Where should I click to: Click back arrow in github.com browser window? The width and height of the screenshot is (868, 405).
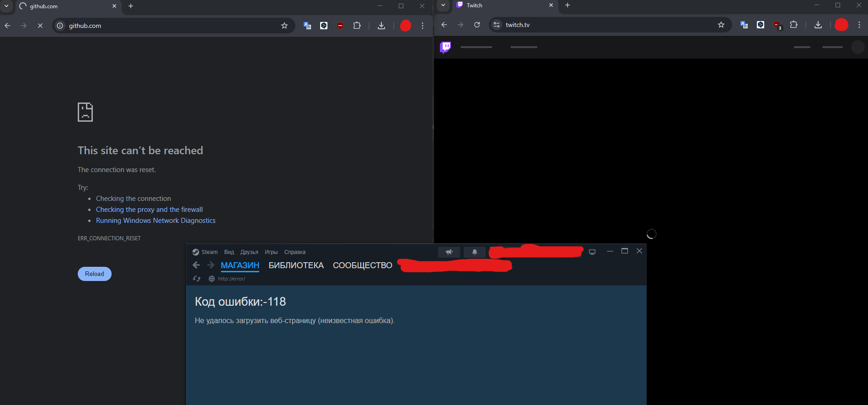7,26
